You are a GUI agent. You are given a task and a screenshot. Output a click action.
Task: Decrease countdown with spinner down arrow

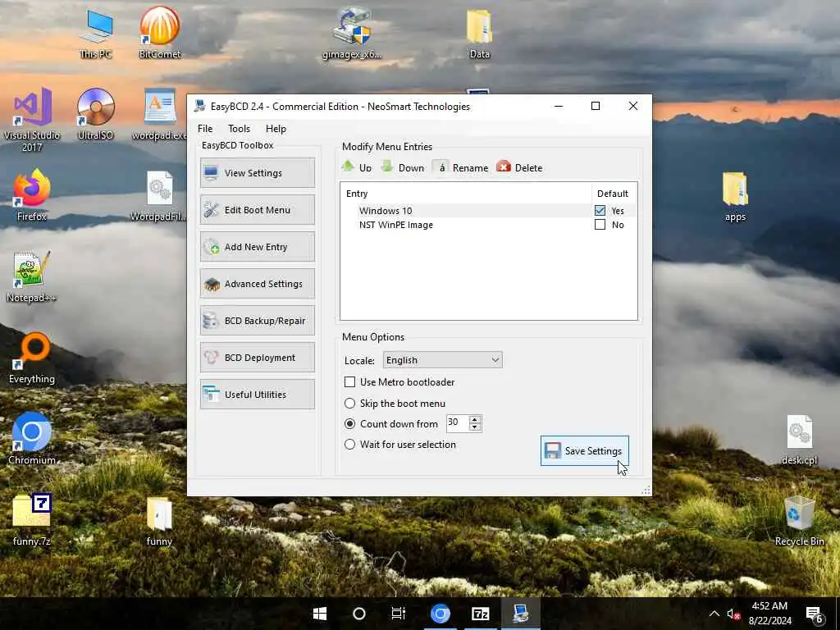click(475, 427)
